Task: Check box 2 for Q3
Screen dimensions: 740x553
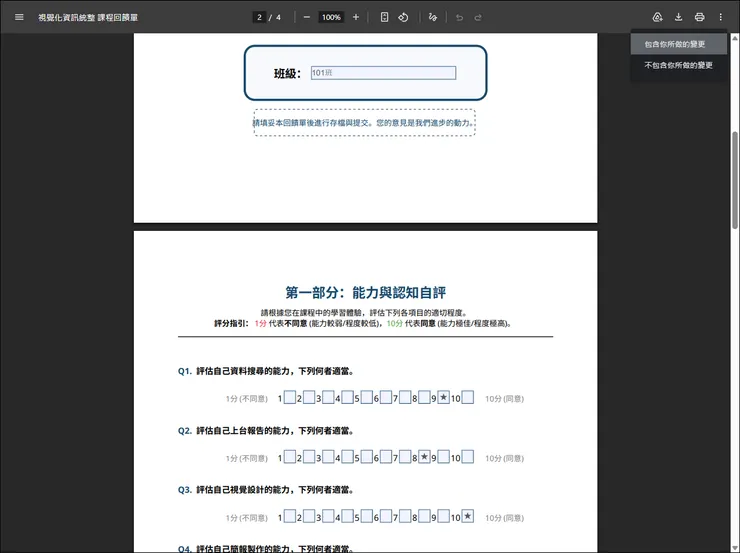Action: point(309,516)
